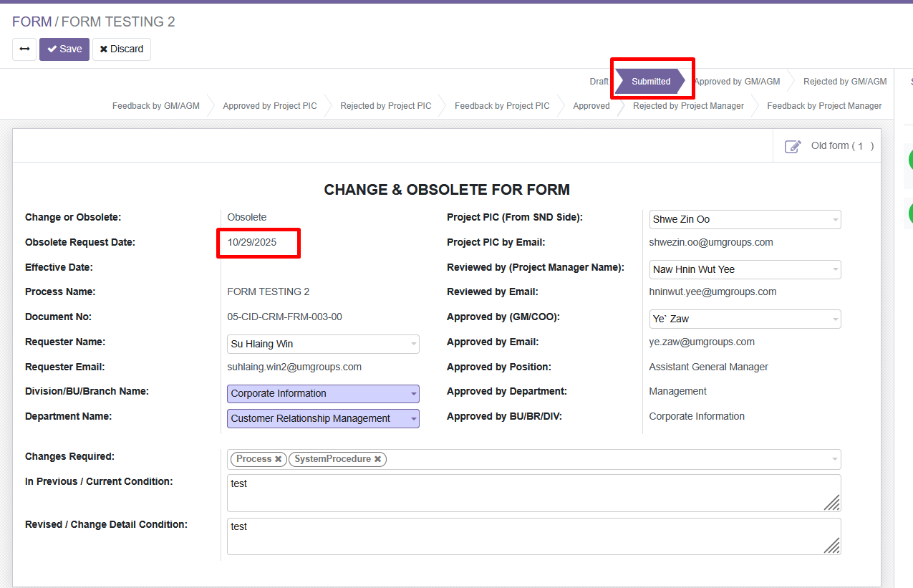This screenshot has height=588, width=913.
Task: Select the Feedback by GM/AGM stage
Action: coord(156,106)
